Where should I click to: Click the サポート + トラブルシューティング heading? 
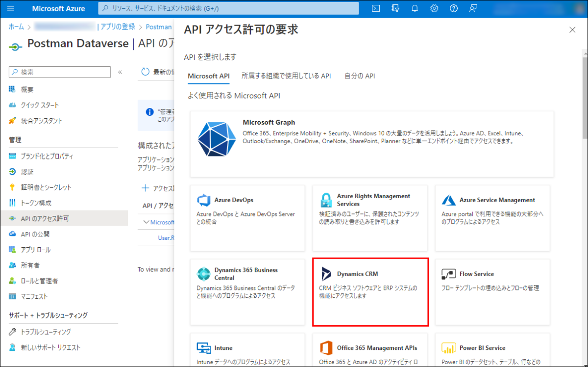48,315
